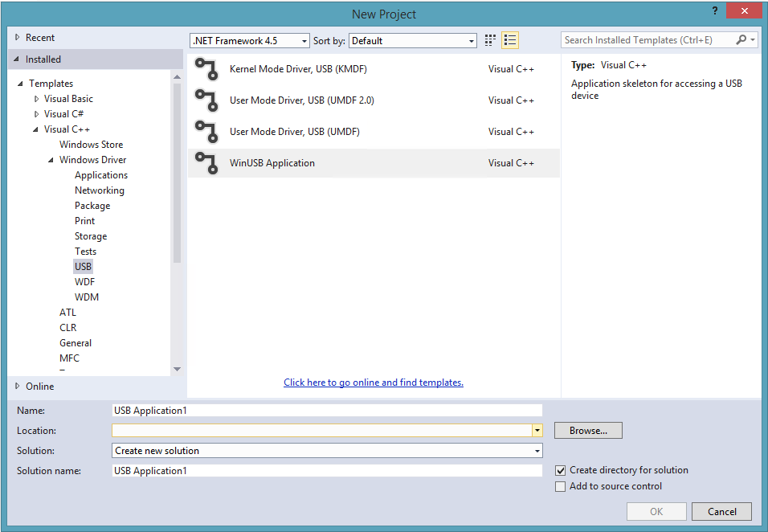
Task: Enable Create directory for solution
Action: [x=560, y=470]
